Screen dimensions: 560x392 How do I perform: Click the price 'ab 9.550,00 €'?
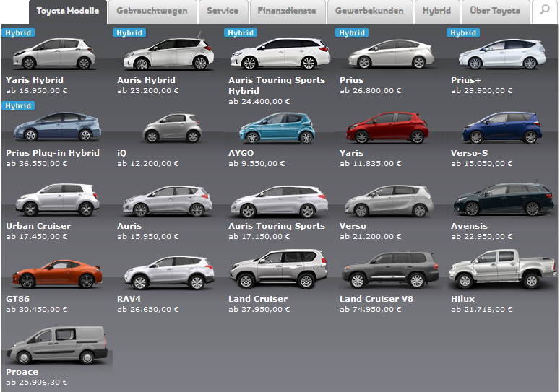point(257,164)
